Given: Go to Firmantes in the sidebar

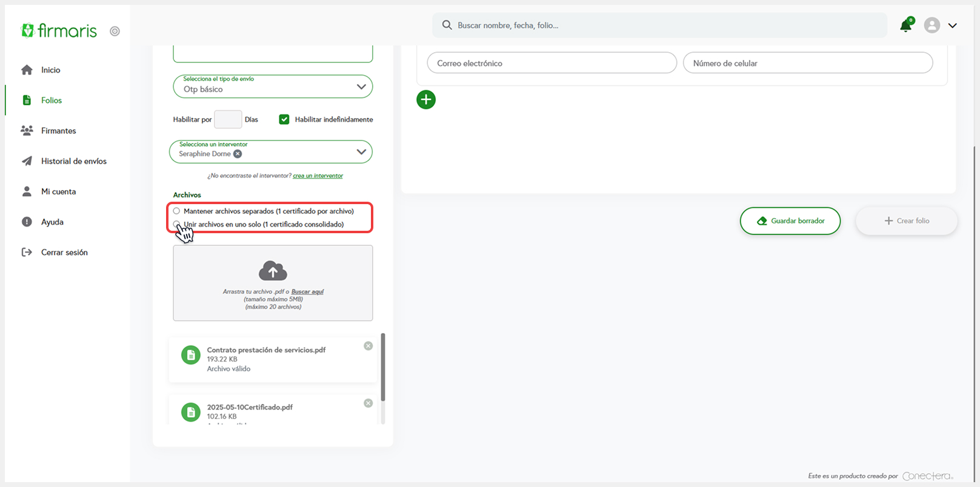Looking at the screenshot, I should [58, 131].
